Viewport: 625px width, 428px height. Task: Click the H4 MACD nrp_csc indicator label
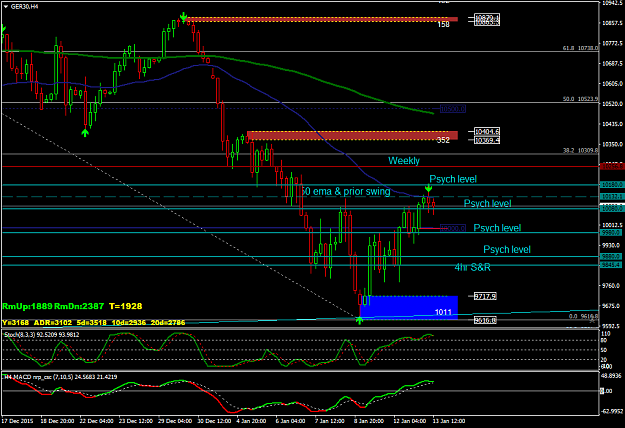pyautogui.click(x=61, y=377)
